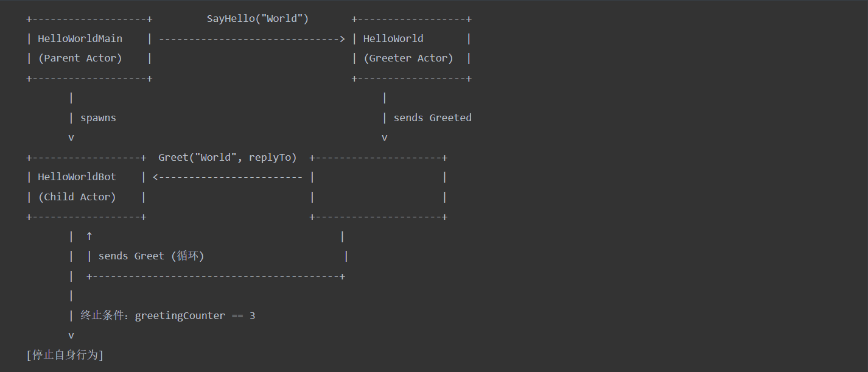Click the (Parent Actor) label
The width and height of the screenshot is (868, 372).
(x=80, y=58)
